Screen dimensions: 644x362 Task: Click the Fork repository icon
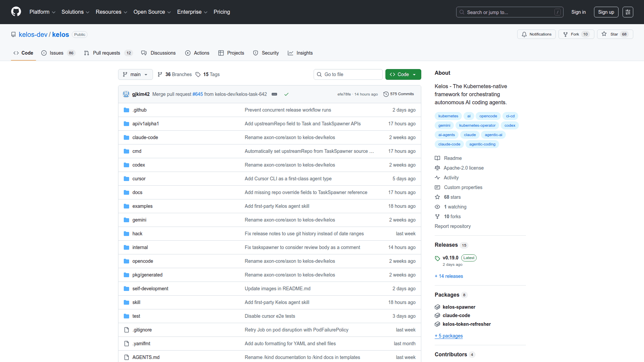coord(566,34)
